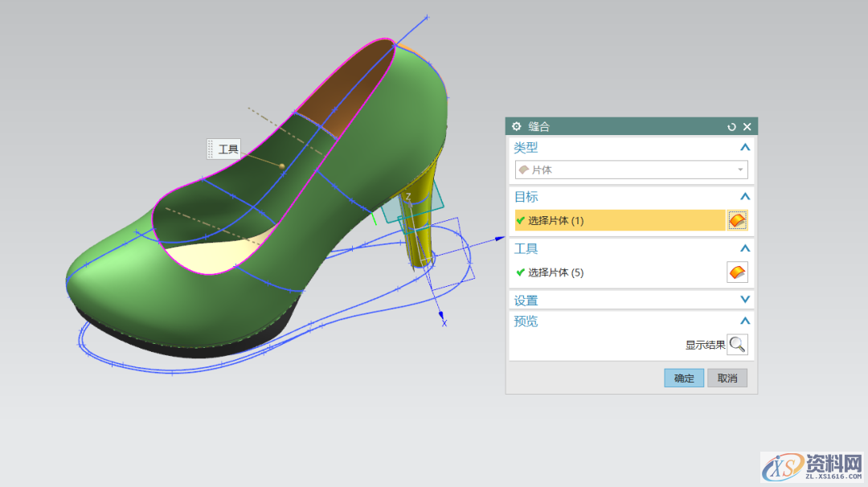Collapse the 类型 section
The height and width of the screenshot is (487, 868).
tap(744, 148)
